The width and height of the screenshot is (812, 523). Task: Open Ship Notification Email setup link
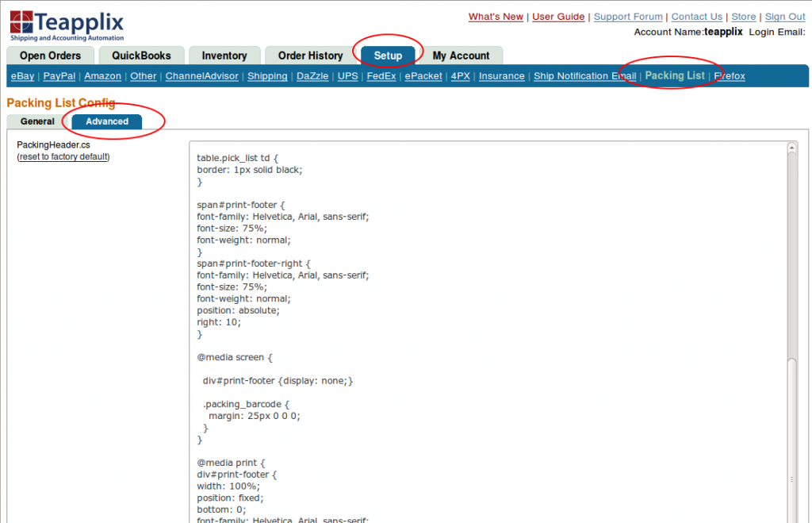[584, 76]
